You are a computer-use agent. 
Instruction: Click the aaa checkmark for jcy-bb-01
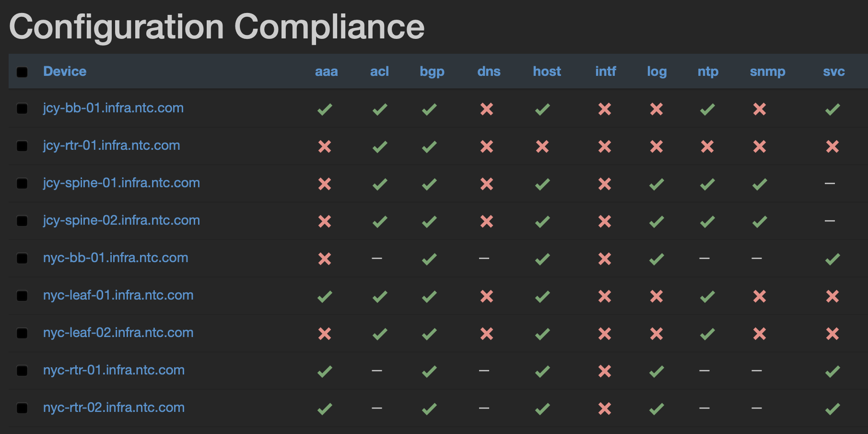point(325,109)
